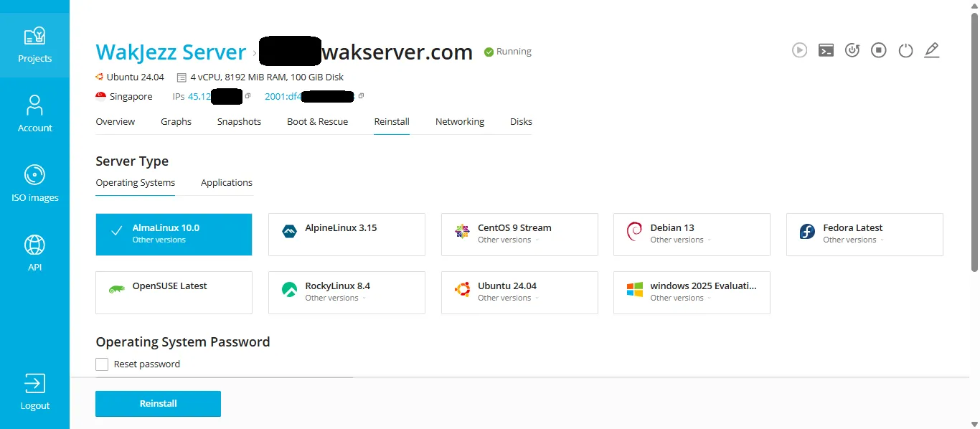
Task: Open the Applications server type tab
Action: click(x=226, y=182)
